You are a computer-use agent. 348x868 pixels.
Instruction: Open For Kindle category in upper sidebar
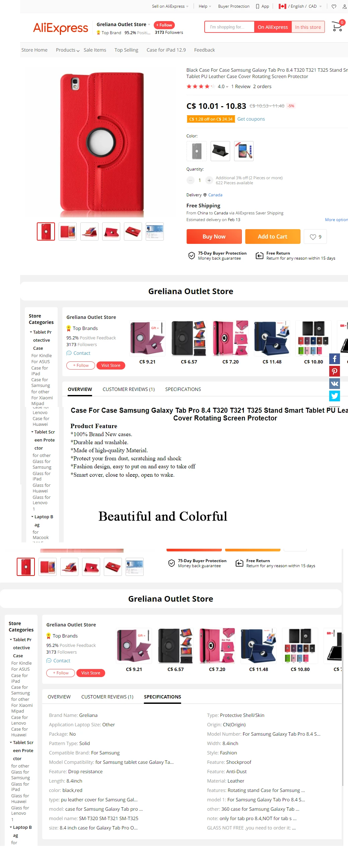tap(42, 355)
